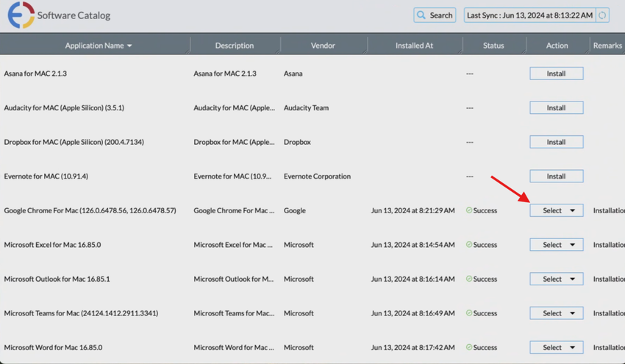
Task: Open Select dropdown for Microsoft Excel
Action: pyautogui.click(x=557, y=245)
